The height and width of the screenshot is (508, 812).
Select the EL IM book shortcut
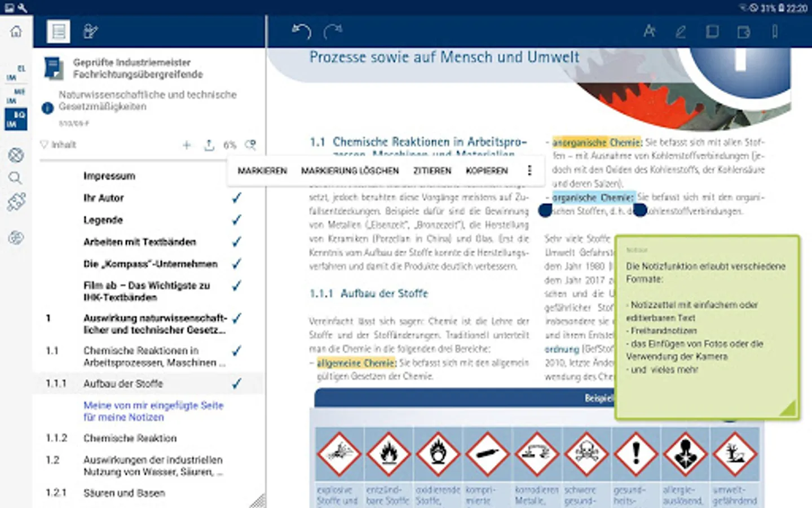16,73
